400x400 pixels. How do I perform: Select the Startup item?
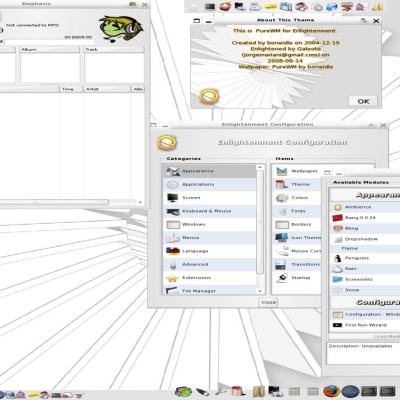pos(297,278)
